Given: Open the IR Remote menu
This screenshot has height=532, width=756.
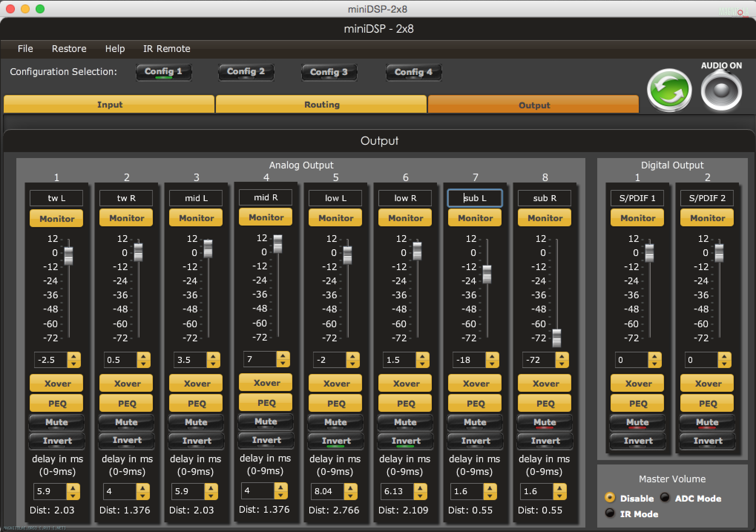Looking at the screenshot, I should click(167, 49).
